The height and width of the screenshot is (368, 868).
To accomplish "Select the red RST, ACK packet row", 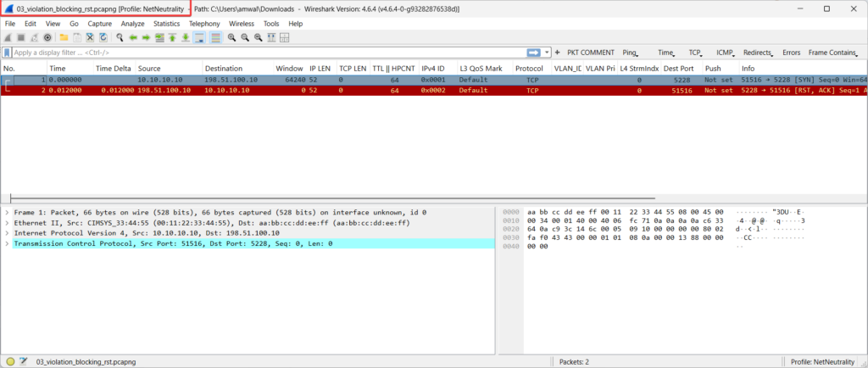I will (339, 90).
